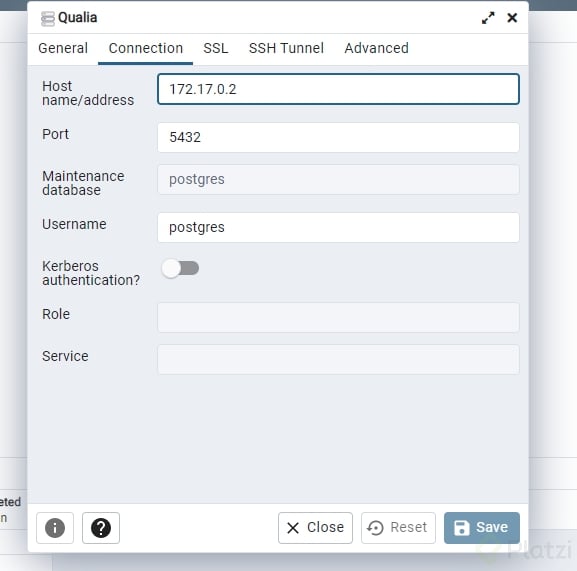This screenshot has height=571, width=577.
Task: Click the Username input field
Action: click(x=338, y=227)
